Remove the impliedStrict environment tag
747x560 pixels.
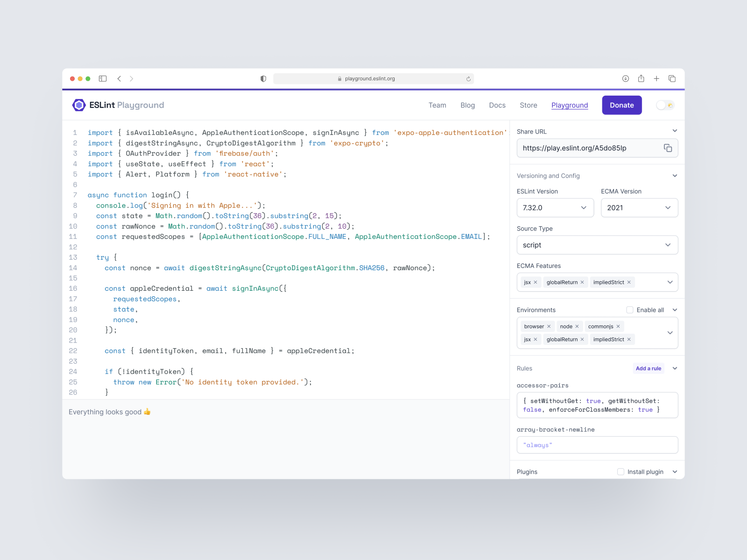(629, 339)
